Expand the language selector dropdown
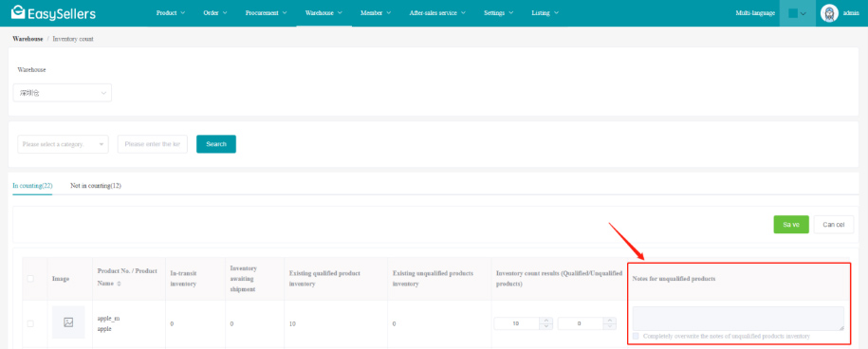 click(x=798, y=13)
